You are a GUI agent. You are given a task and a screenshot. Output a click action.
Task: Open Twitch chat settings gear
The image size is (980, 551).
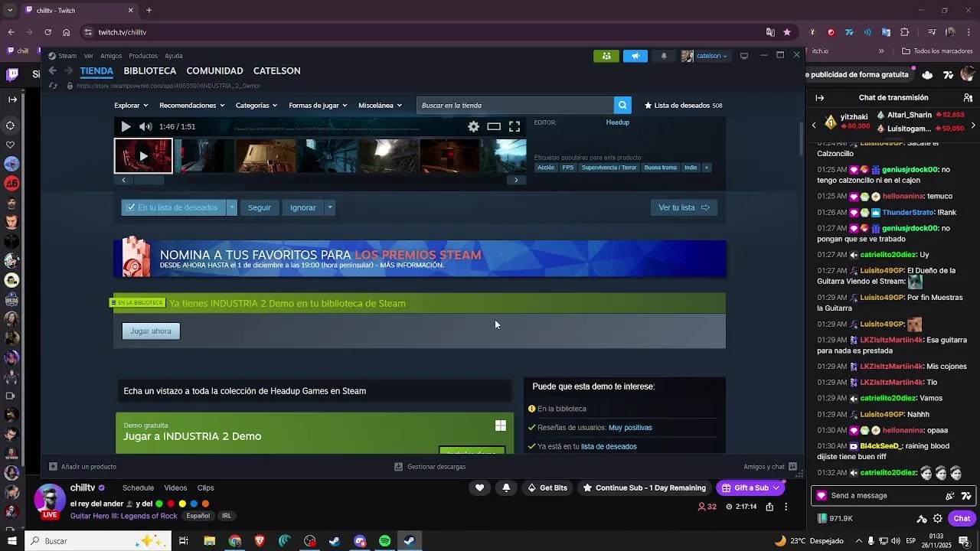click(937, 518)
